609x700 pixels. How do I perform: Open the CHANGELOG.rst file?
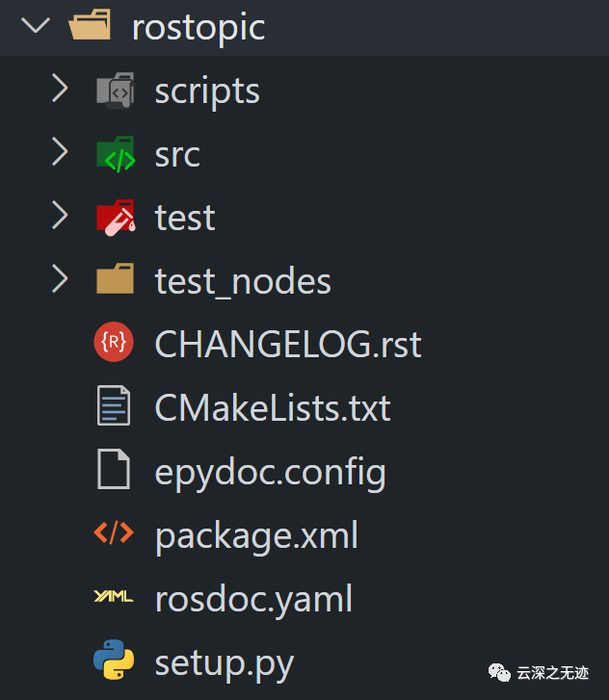[288, 344]
